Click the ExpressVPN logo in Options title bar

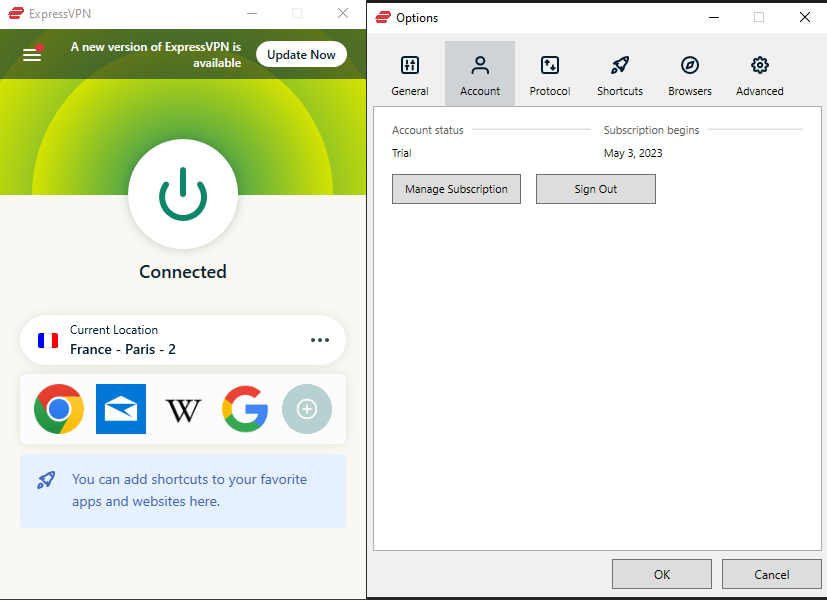(x=383, y=17)
